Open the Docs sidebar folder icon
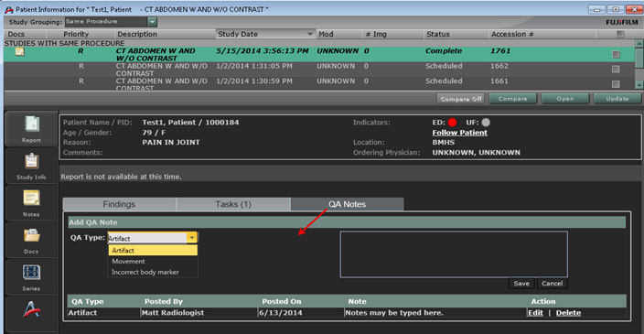This screenshot has width=644, height=334. (x=31, y=240)
